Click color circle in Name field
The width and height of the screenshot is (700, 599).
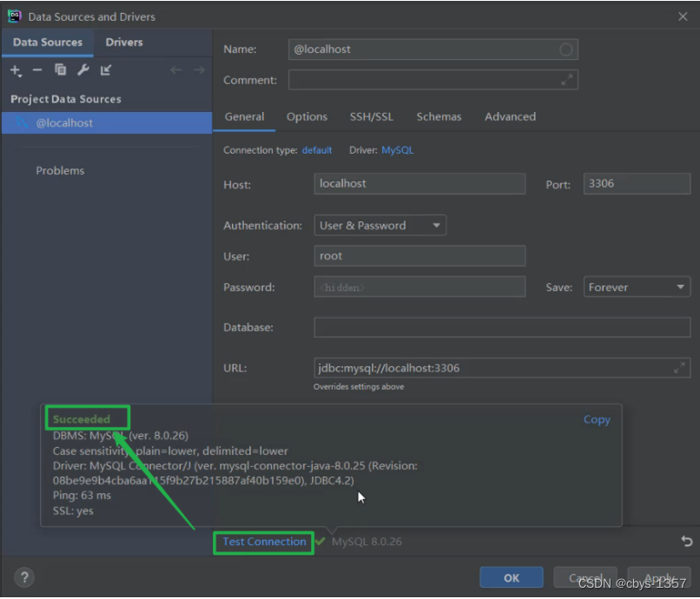(x=565, y=49)
